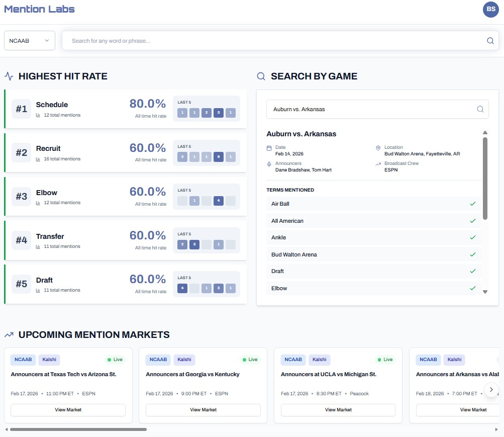Click the Auburn vs. Arkansas game search field
This screenshot has height=437, width=504.
pyautogui.click(x=377, y=109)
